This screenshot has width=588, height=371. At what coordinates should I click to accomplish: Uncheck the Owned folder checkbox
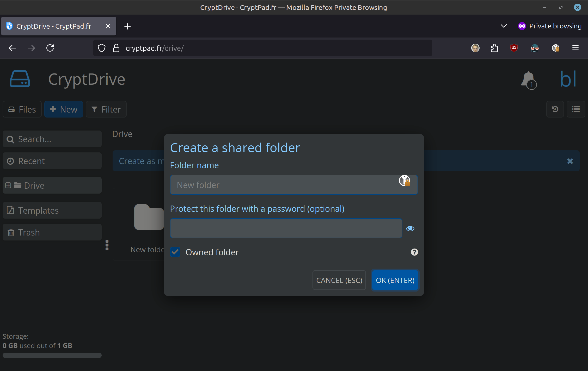tap(175, 252)
